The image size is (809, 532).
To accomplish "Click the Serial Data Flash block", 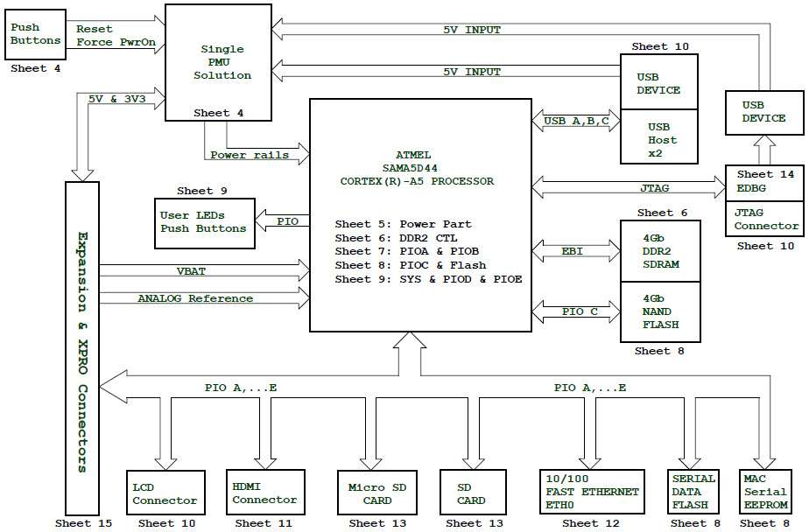I will tap(693, 492).
